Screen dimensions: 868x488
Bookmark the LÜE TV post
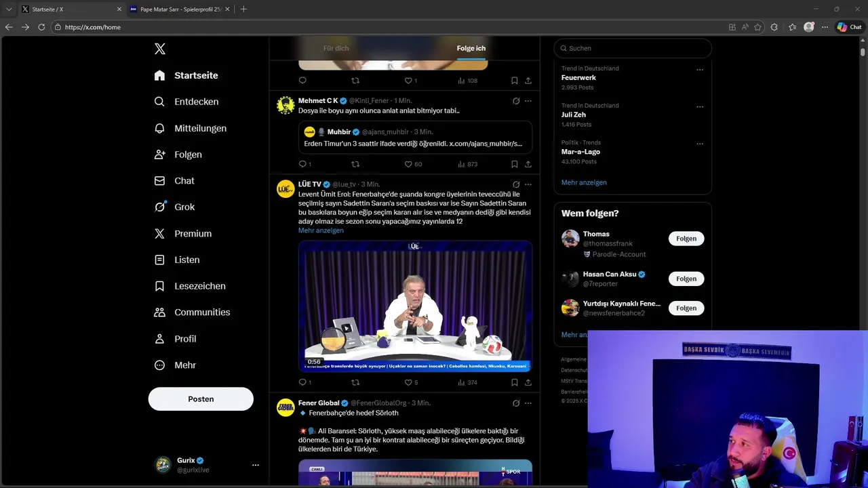tap(514, 382)
